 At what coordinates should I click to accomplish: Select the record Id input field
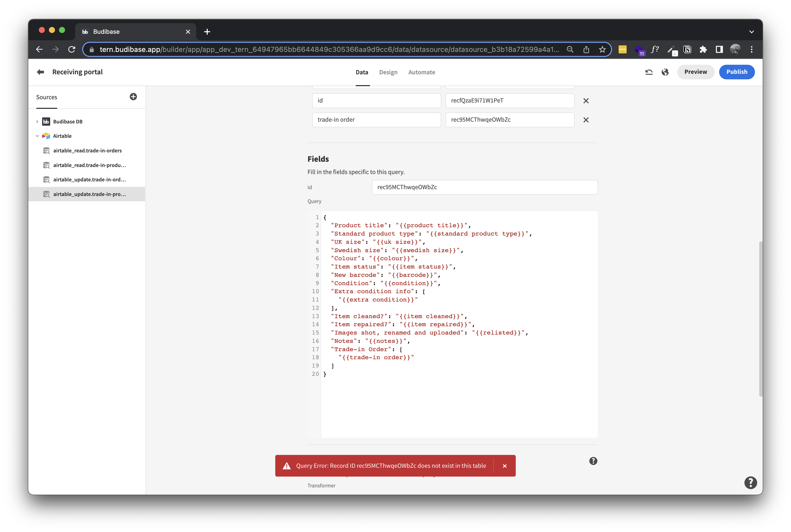pyautogui.click(x=484, y=187)
